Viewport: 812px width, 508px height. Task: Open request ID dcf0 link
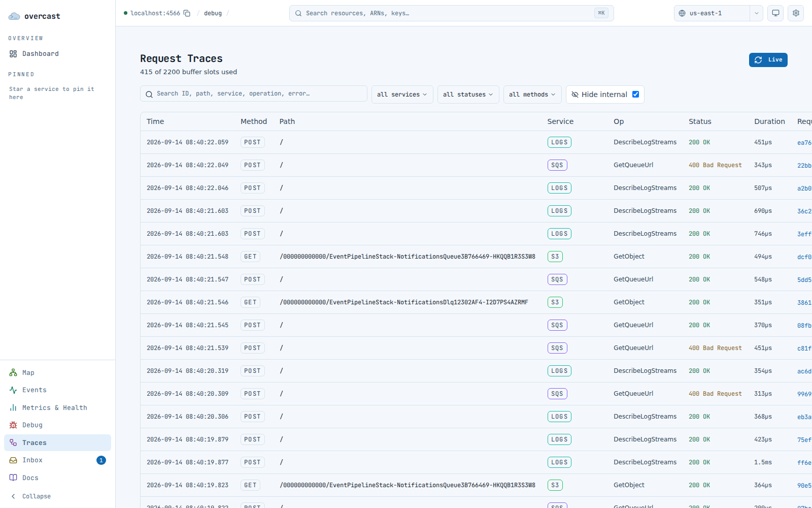click(804, 257)
